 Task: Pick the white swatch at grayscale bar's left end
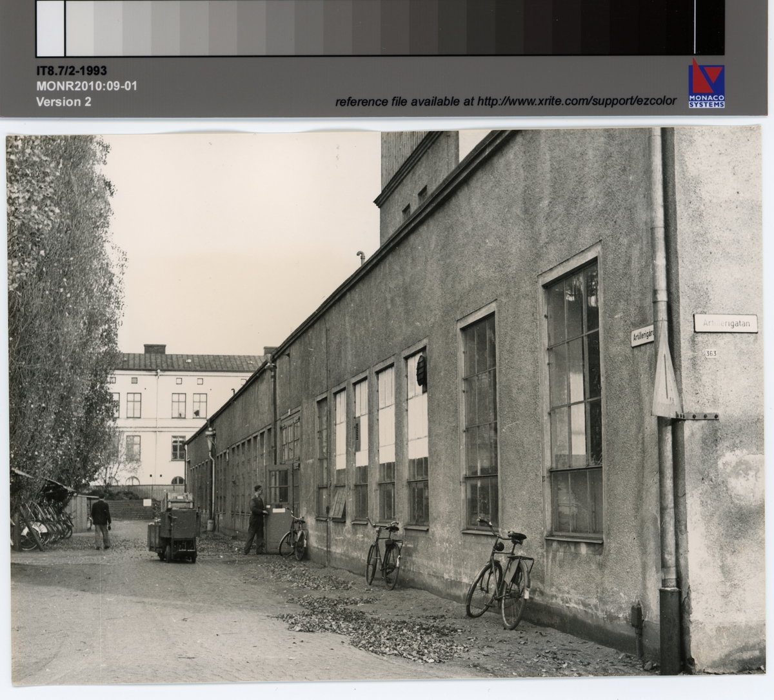click(x=50, y=28)
